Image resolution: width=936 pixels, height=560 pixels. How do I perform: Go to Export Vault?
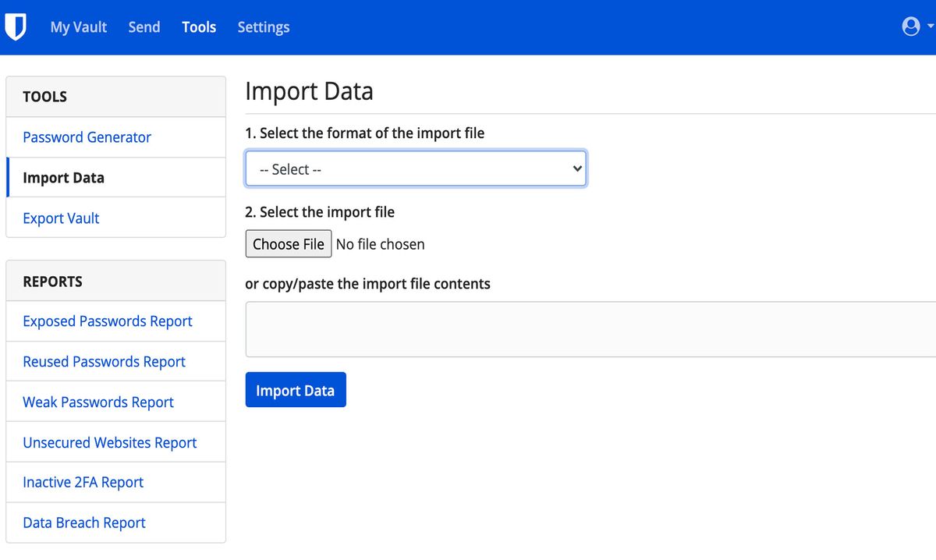tap(61, 218)
